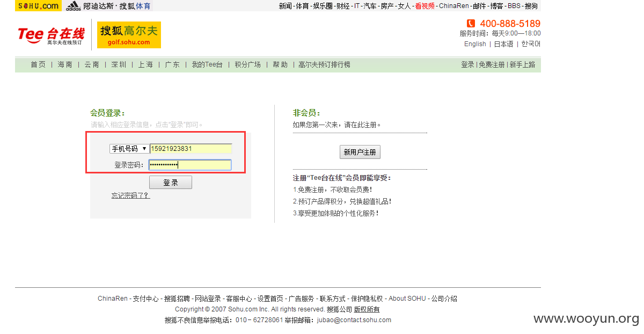Screen dimensions: 644x334
Task: Click the SOHU.com logo
Action: coord(38,6)
